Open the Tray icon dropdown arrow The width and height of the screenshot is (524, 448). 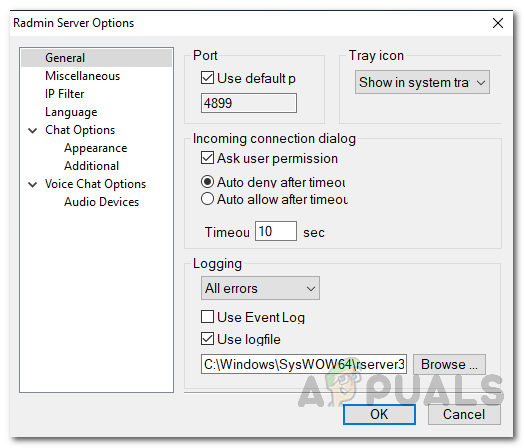(481, 82)
